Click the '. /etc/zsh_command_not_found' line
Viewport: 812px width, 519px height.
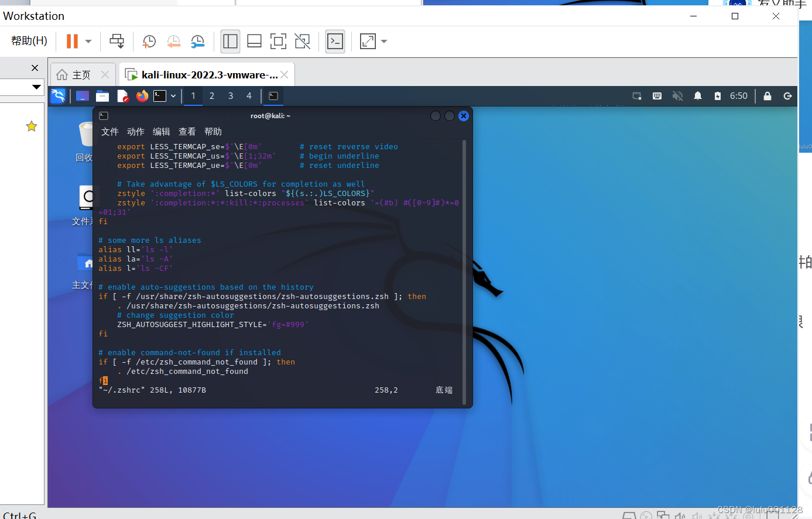point(183,372)
